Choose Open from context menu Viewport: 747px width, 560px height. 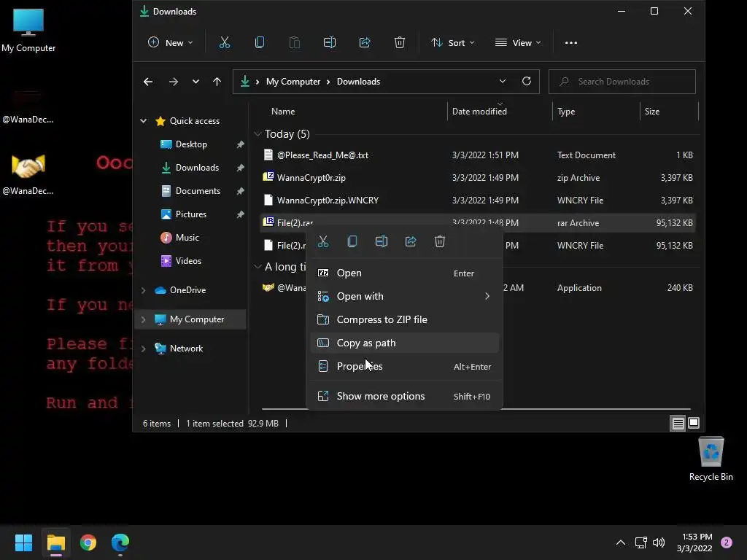click(404, 273)
